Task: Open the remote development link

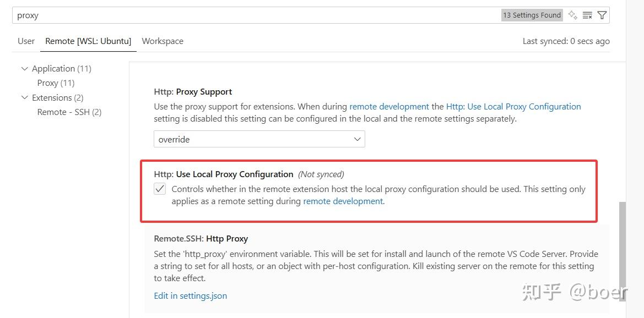Action: pyautogui.click(x=389, y=106)
